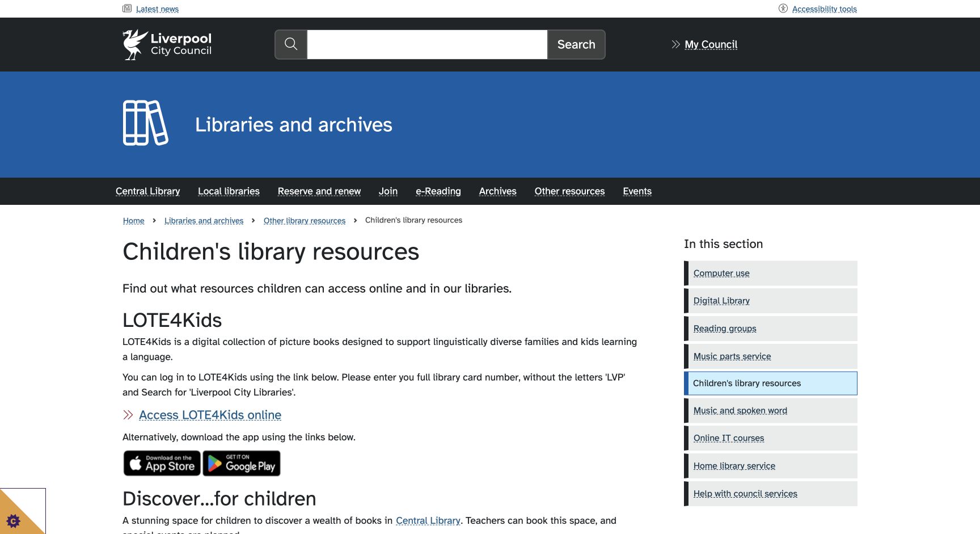This screenshot has width=980, height=534.
Task: Go to Archives in the navigation bar
Action: coord(497,191)
